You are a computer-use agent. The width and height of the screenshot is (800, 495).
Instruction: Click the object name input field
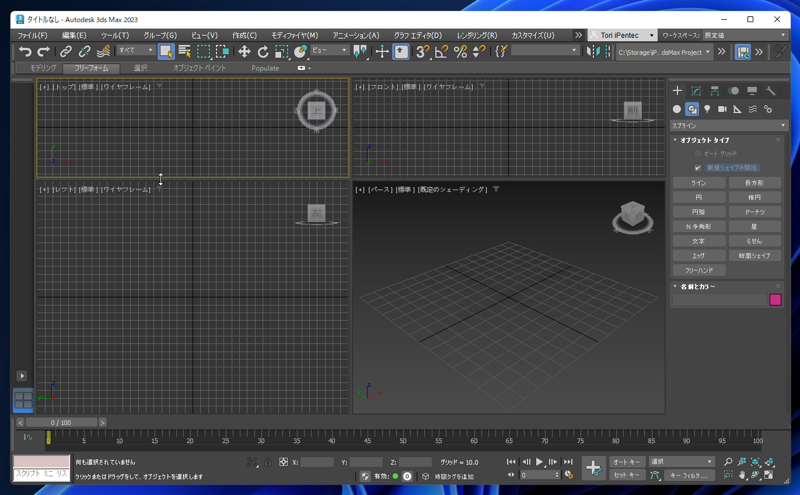pyautogui.click(x=719, y=300)
